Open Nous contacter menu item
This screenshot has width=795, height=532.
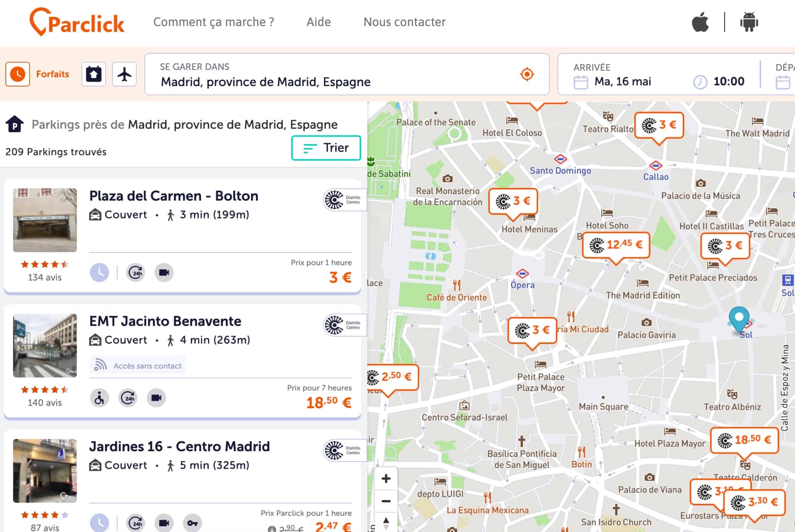pos(405,22)
